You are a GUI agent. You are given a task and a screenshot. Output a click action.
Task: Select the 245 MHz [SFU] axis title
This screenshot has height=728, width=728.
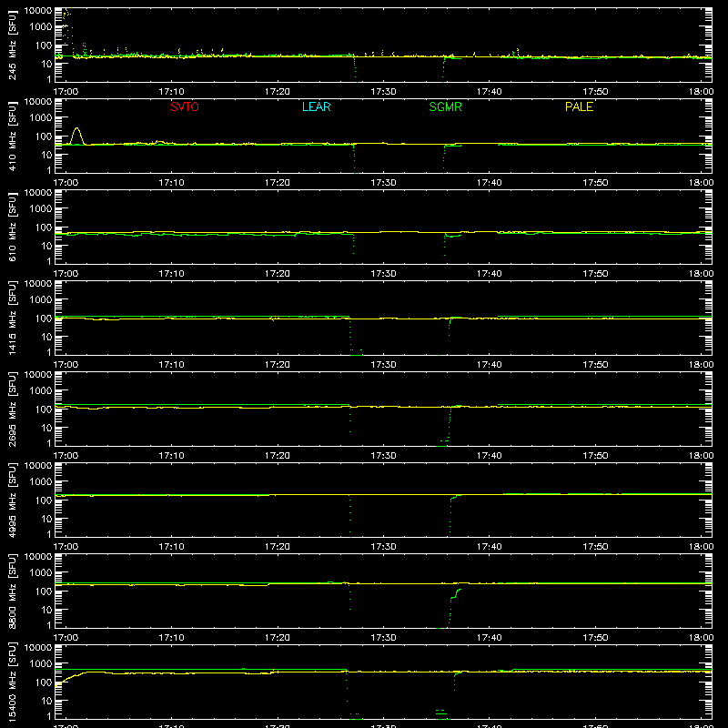pos(13,45)
